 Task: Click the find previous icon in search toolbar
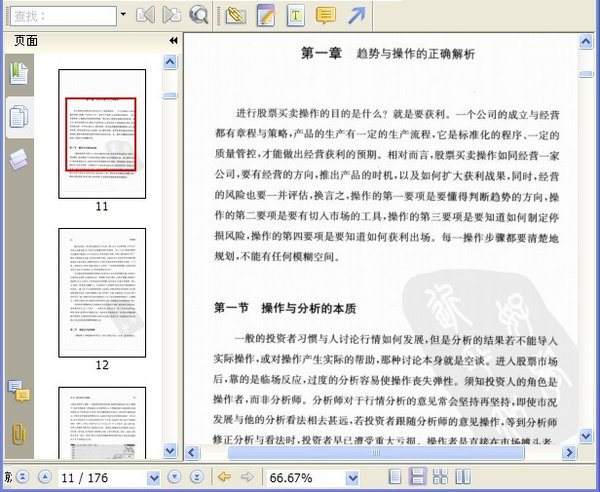coord(146,15)
